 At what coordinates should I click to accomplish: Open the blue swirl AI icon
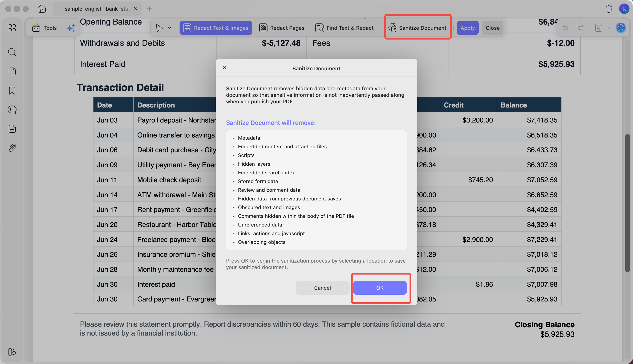621,28
